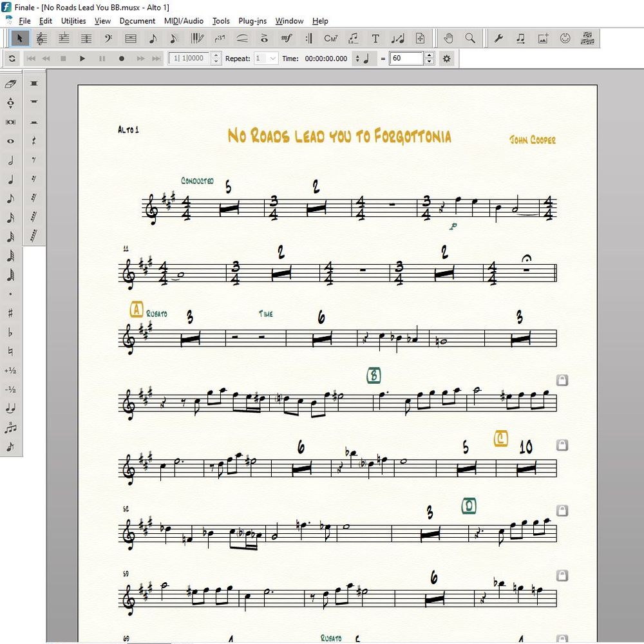Select the Expression mf tool
The image size is (644, 644).
287,39
